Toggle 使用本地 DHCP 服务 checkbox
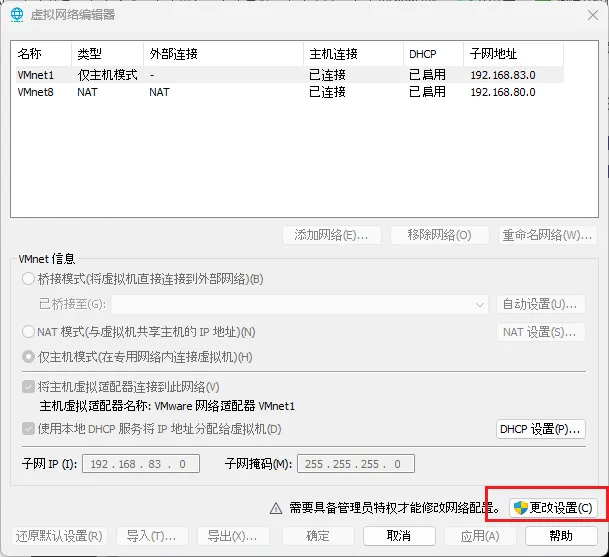 (x=28, y=429)
